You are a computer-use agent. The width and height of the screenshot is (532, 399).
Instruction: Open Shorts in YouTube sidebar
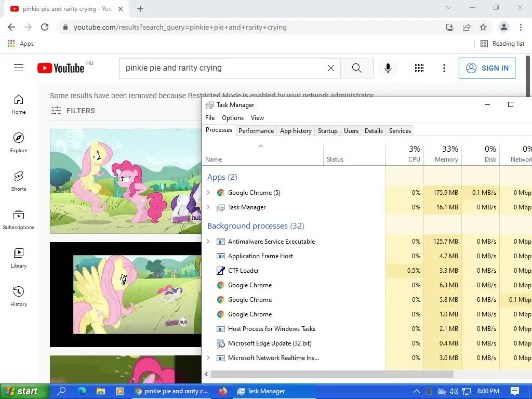[x=19, y=181]
